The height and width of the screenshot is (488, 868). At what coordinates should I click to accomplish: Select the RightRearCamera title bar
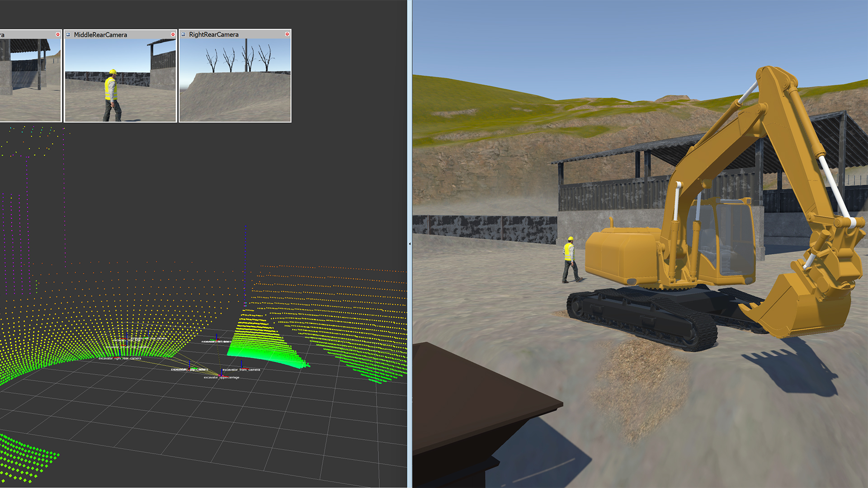point(235,34)
